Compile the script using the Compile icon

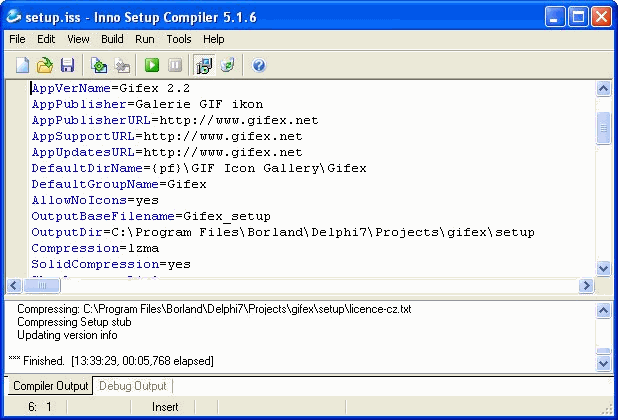[x=99, y=65]
